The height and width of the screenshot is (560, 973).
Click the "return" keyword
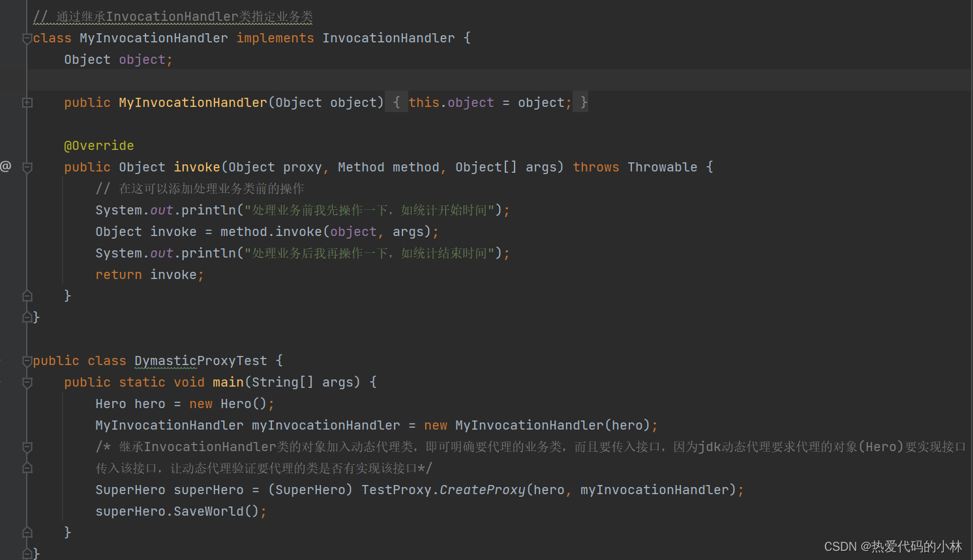tap(119, 274)
